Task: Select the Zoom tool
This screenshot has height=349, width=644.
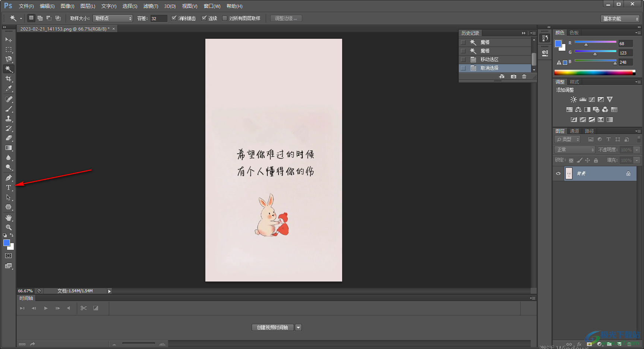Action: tap(9, 227)
